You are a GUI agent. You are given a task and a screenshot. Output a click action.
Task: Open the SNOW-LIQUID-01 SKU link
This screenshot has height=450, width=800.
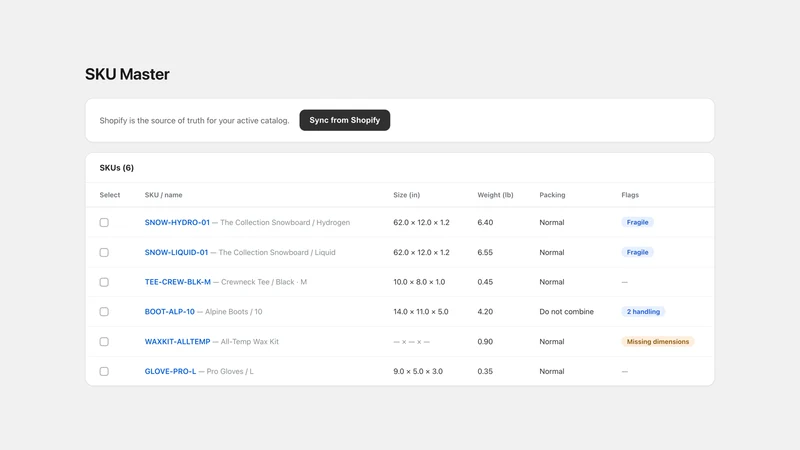click(176, 253)
